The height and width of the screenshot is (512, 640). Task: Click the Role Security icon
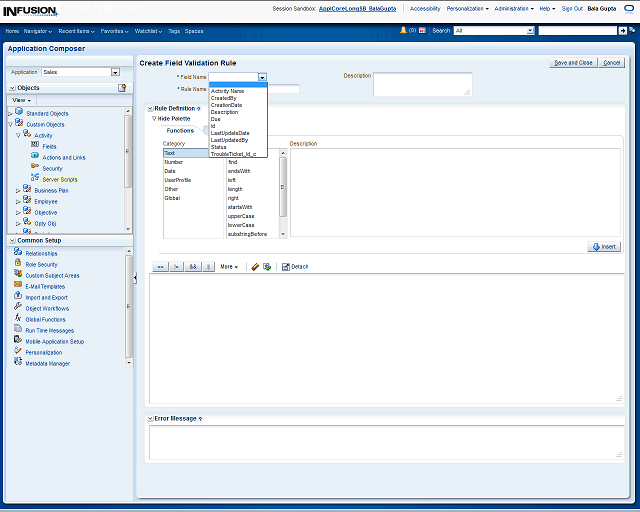tap(18, 264)
